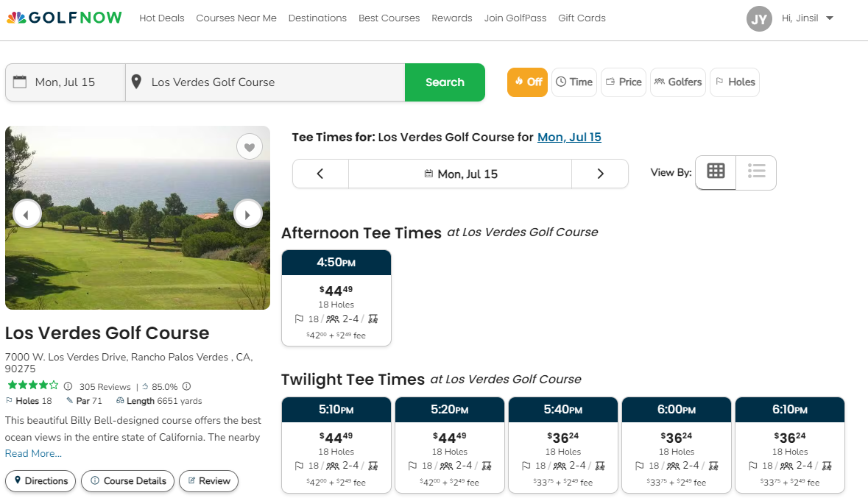
Task: Go to the previous day in the date picker
Action: [320, 174]
